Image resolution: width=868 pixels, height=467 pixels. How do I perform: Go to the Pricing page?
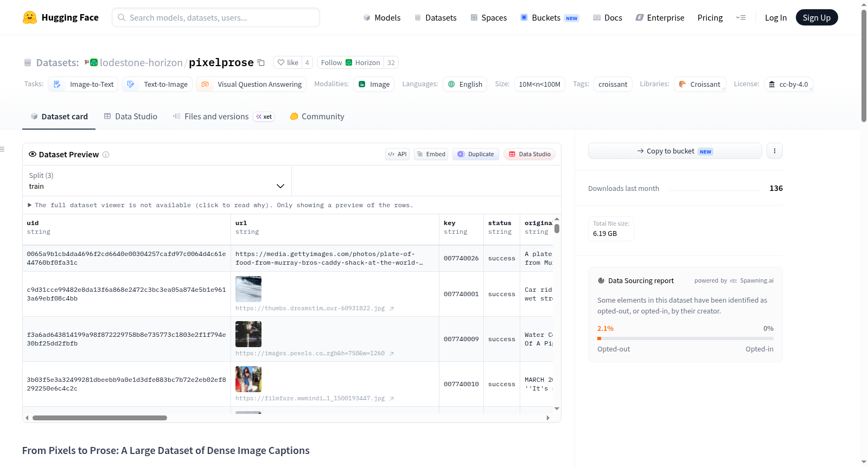point(710,17)
